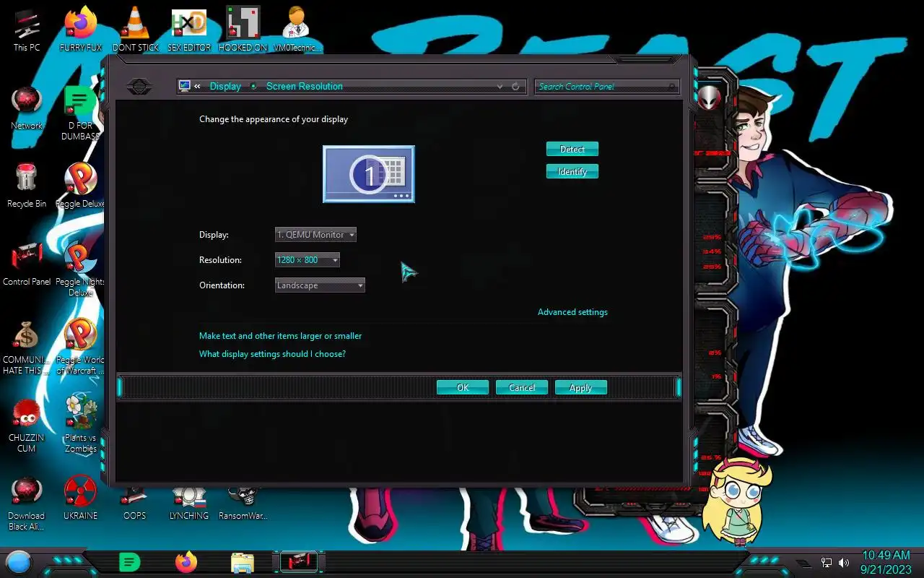This screenshot has height=578, width=924.
Task: Open the Resolution dropdown 1280 × 800
Action: click(x=307, y=260)
